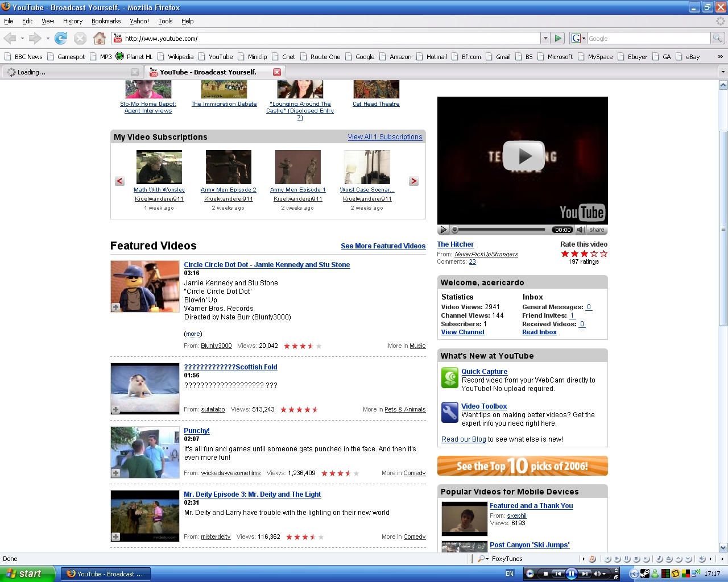This screenshot has height=582, width=728.
Task: Go to previous track in FoxyTunes
Action: [x=607, y=559]
